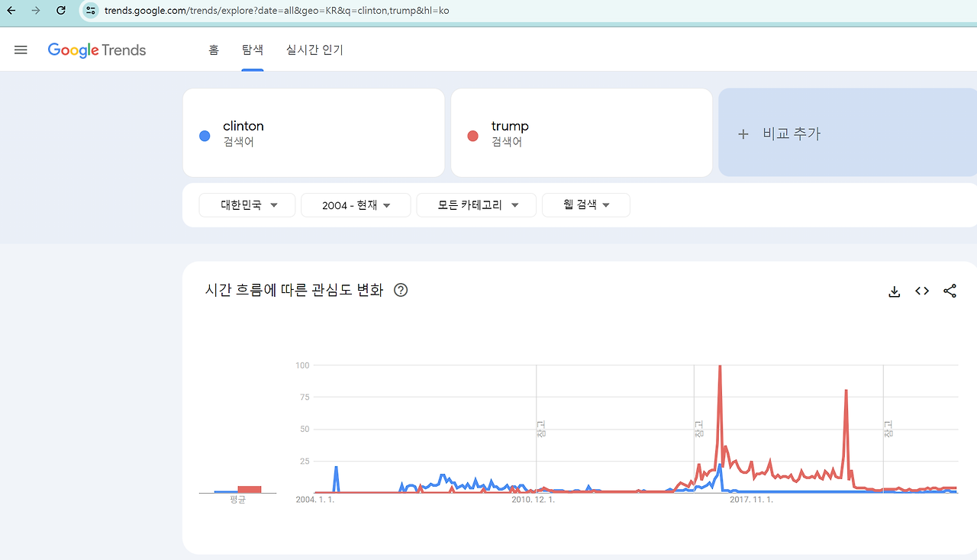Open site information icon in address bar

click(90, 11)
